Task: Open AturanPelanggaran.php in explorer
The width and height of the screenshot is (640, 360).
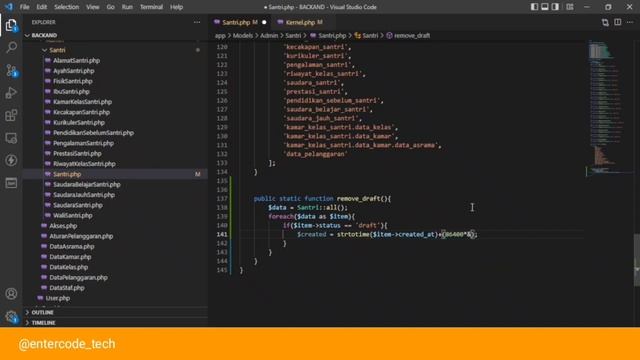Action: [81, 236]
